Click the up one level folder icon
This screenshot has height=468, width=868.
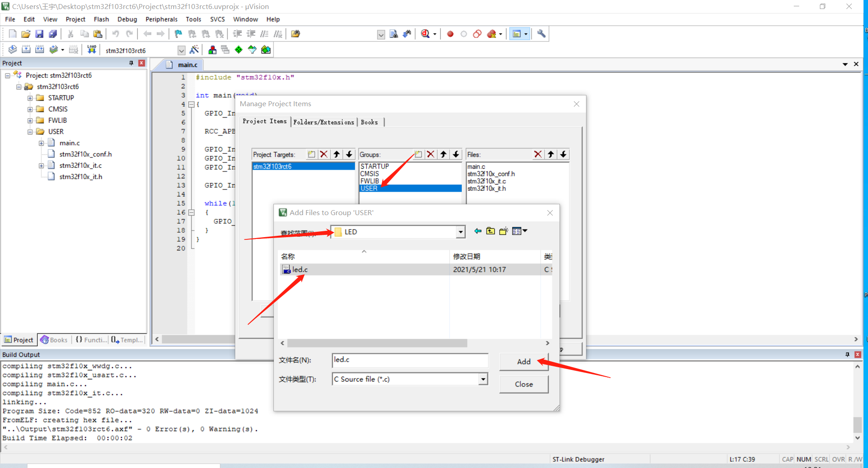click(491, 231)
